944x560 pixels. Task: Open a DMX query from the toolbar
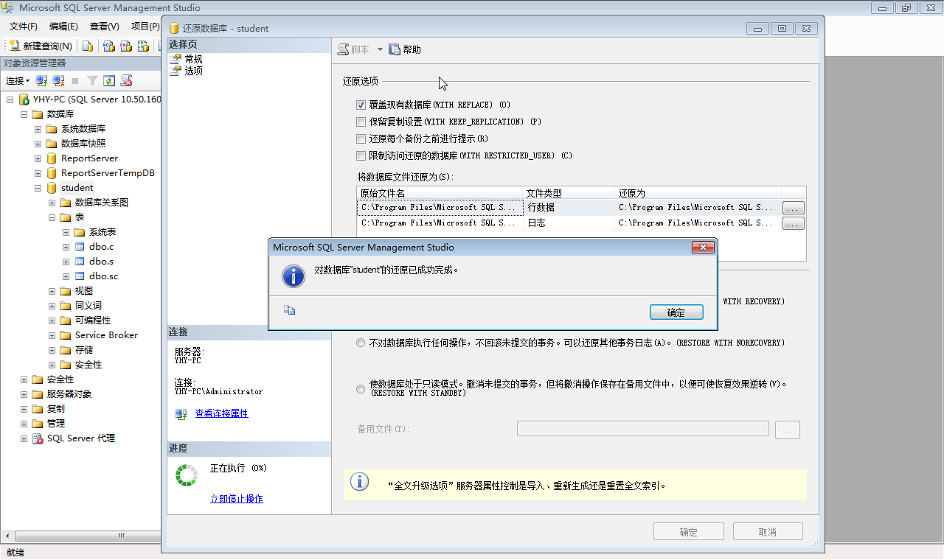[x=125, y=46]
